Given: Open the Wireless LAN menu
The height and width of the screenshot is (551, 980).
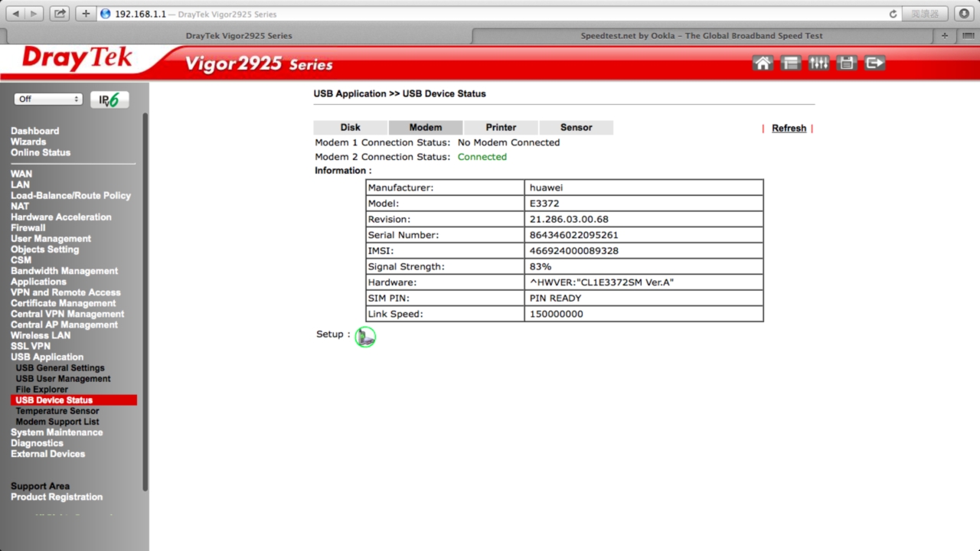Looking at the screenshot, I should 41,334.
